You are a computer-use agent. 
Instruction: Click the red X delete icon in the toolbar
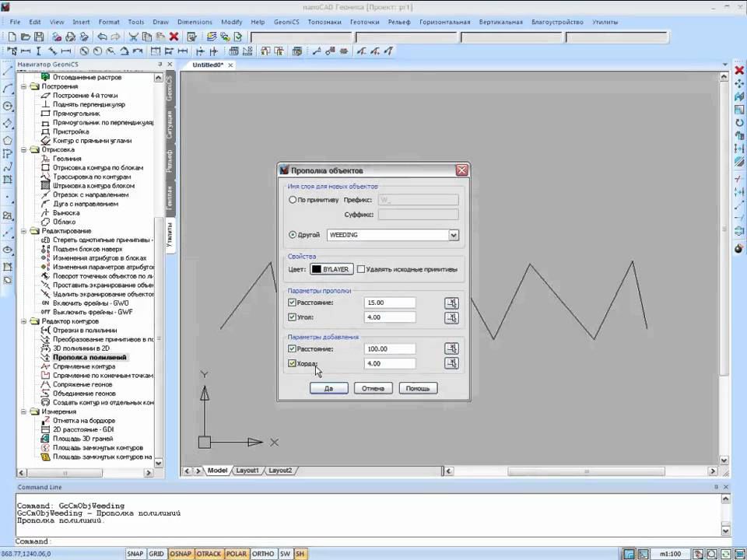pyautogui.click(x=174, y=37)
